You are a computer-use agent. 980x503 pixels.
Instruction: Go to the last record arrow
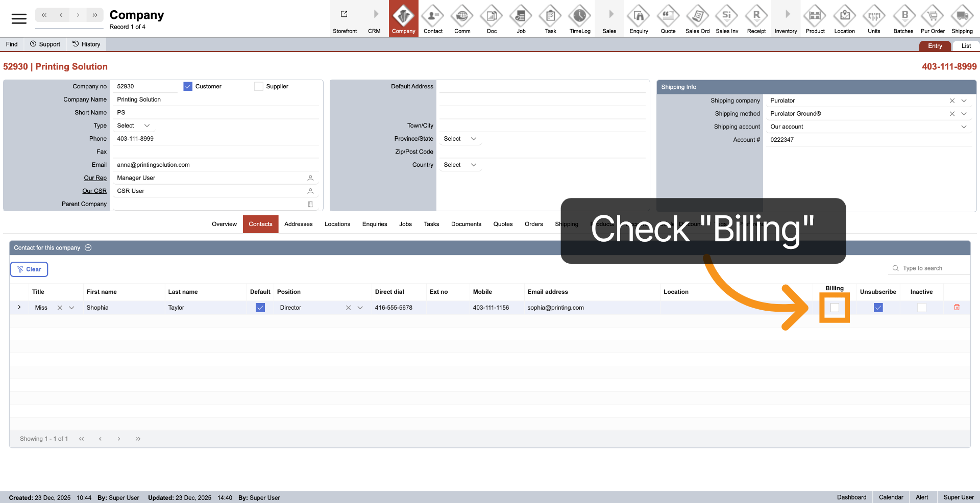tap(95, 15)
